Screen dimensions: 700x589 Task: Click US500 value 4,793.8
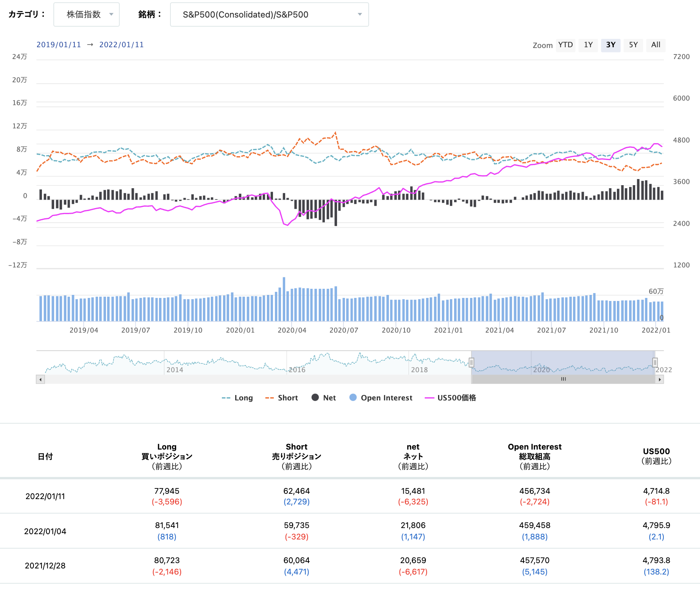tap(657, 560)
